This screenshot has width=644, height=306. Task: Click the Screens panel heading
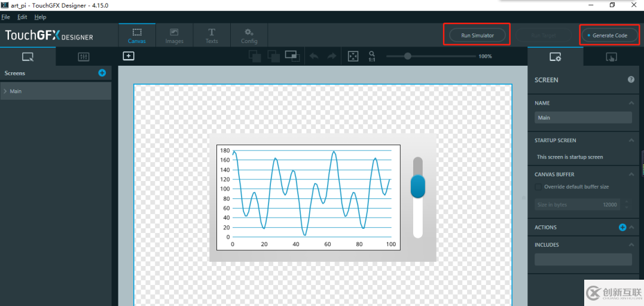(15, 73)
